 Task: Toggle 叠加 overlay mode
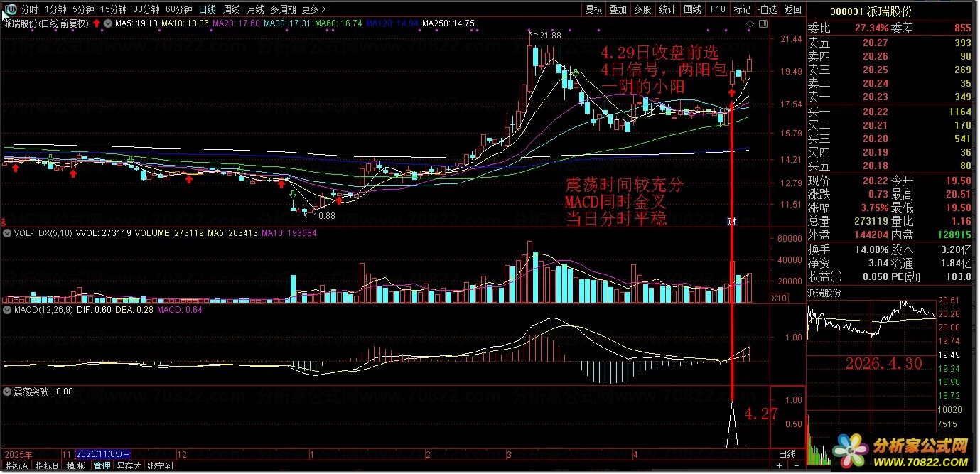click(618, 9)
